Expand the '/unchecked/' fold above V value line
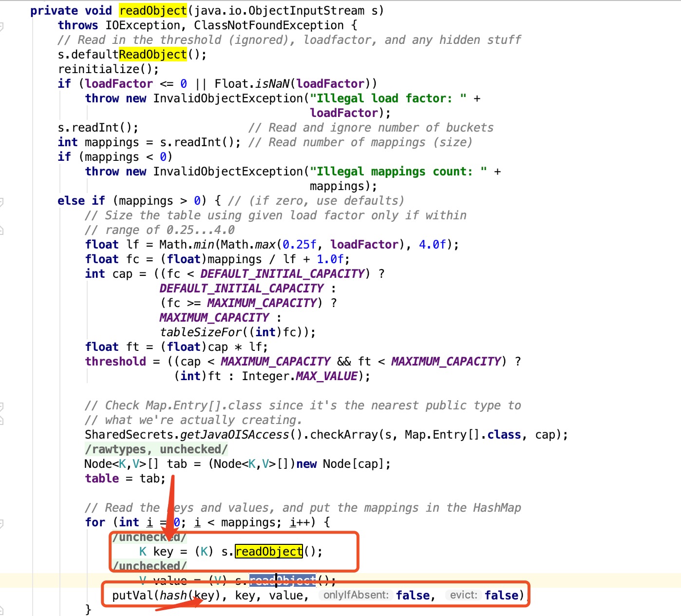 (149, 566)
